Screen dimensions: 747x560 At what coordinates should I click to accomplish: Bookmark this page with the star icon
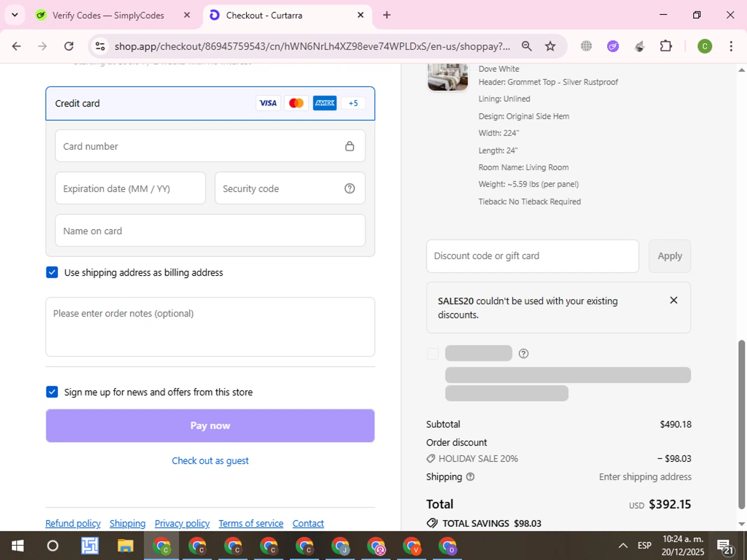point(550,46)
